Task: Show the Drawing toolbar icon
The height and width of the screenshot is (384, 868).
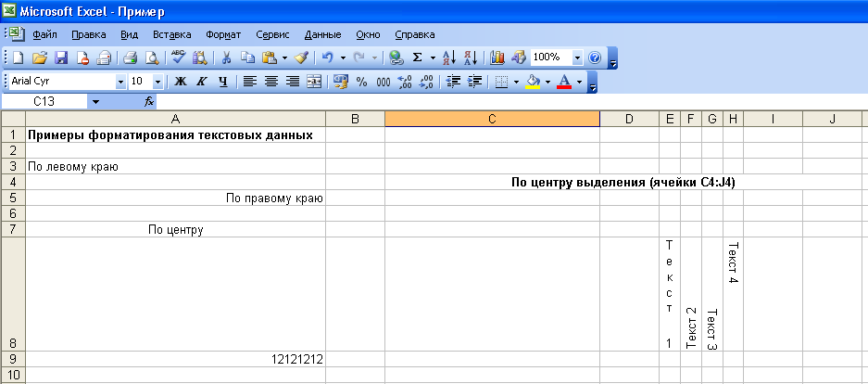Action: click(x=518, y=58)
